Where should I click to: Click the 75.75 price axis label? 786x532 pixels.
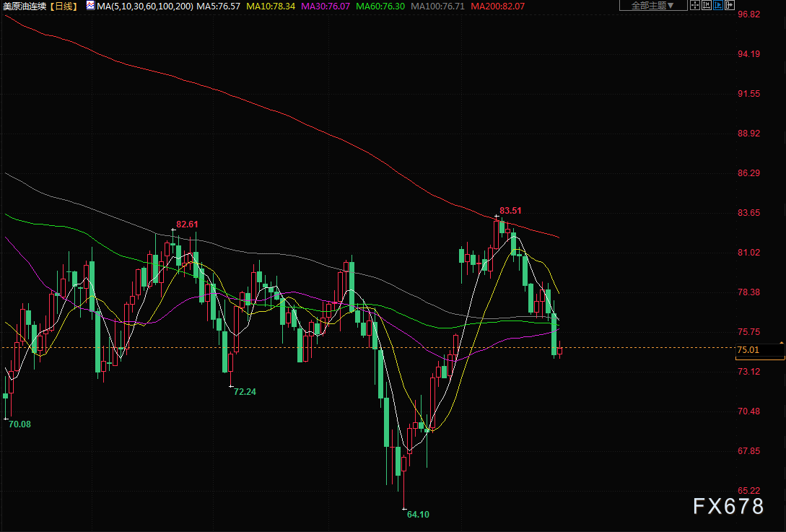(749, 332)
